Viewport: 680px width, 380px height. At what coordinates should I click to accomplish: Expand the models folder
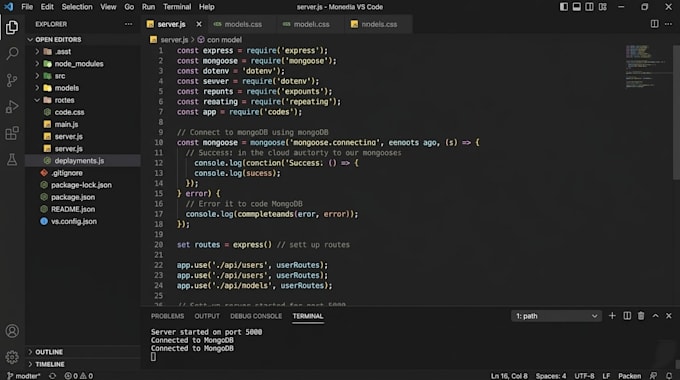point(37,88)
